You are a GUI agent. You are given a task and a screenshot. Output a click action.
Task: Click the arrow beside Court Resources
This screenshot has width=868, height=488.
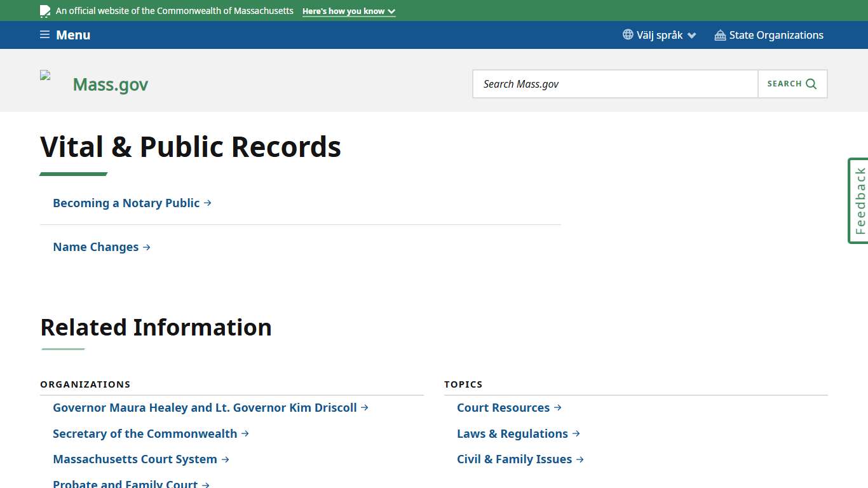click(559, 407)
